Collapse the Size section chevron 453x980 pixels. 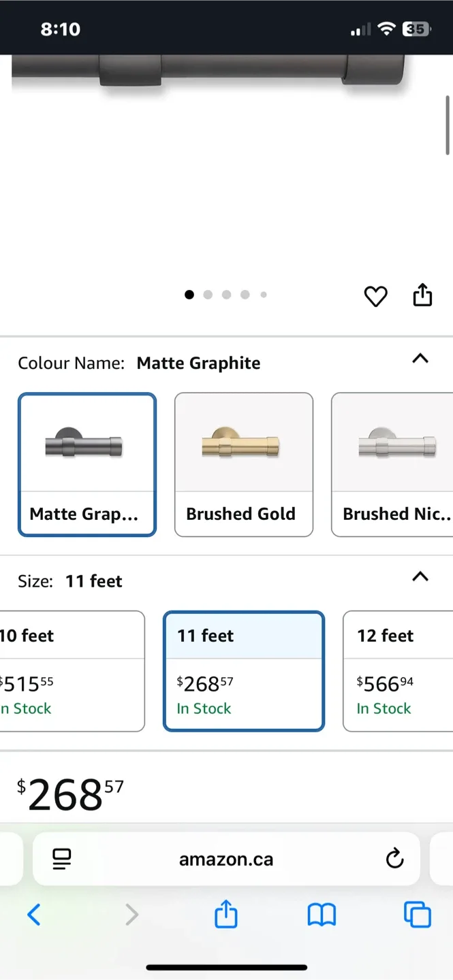point(420,577)
